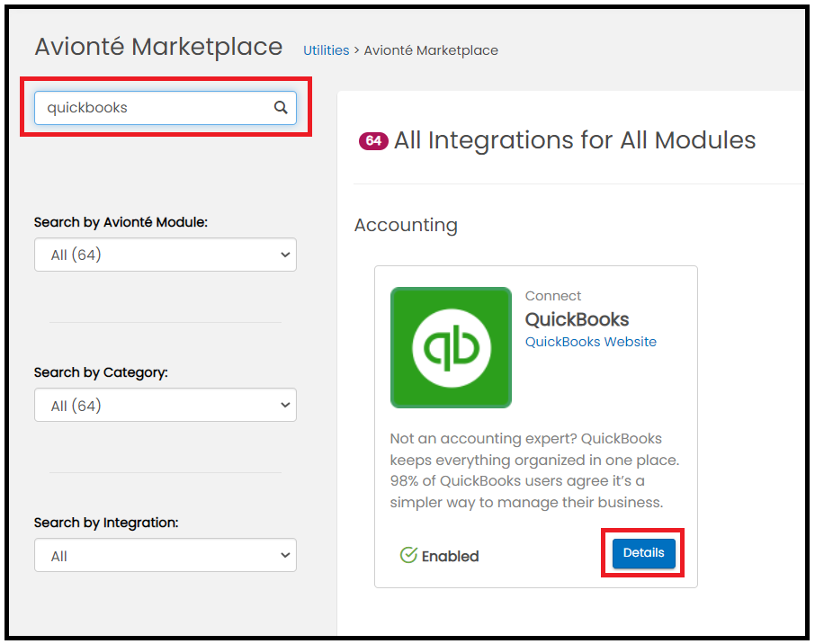Click the Enabled checkmark status icon

click(408, 555)
